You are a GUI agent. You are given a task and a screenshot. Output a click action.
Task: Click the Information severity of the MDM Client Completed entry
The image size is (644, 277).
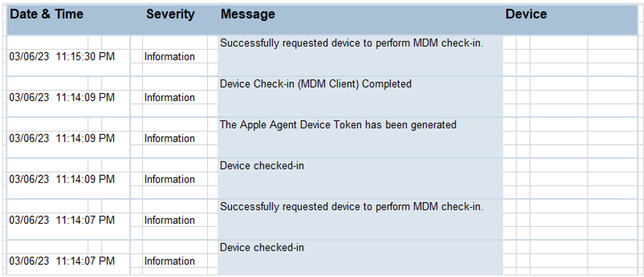point(169,98)
